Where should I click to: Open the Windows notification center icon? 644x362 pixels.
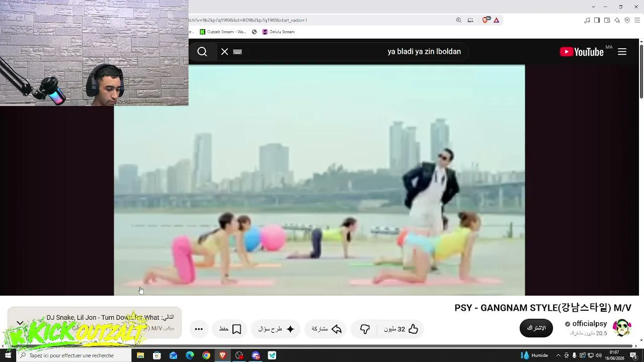pyautogui.click(x=633, y=355)
